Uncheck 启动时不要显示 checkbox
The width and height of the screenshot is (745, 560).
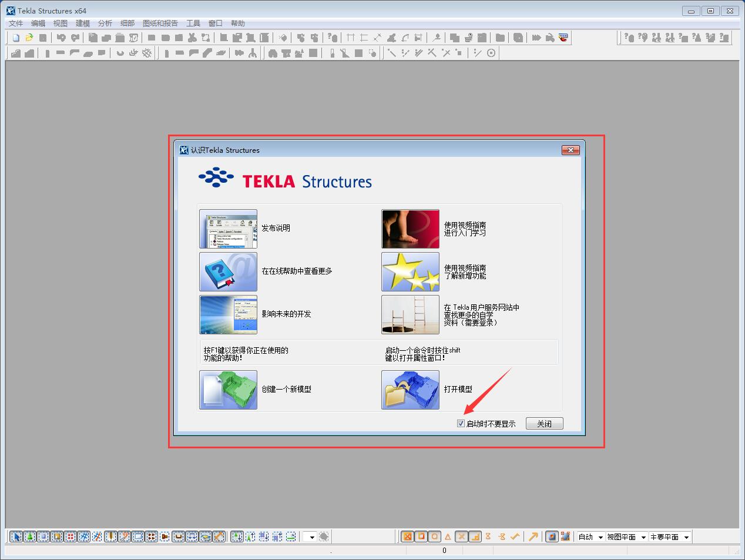click(x=461, y=424)
